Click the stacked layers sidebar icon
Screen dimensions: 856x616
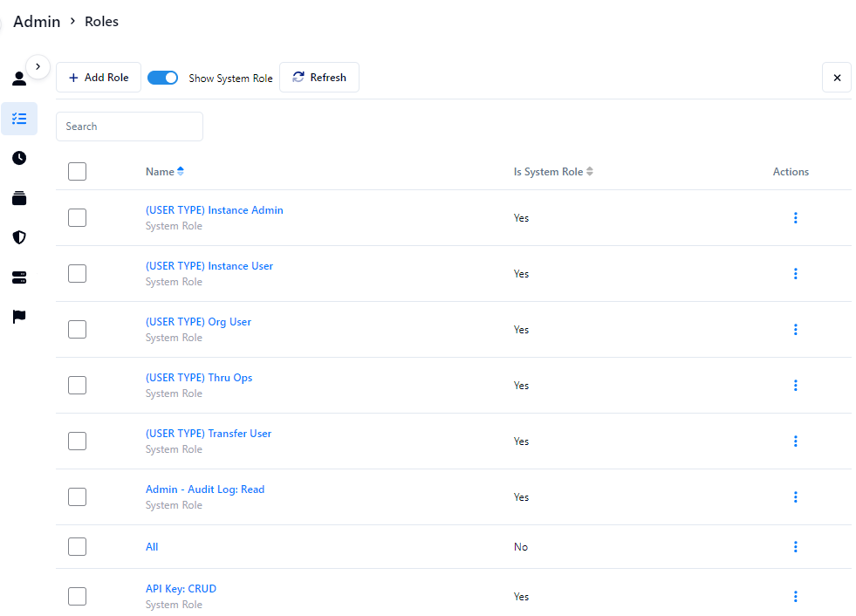point(19,198)
